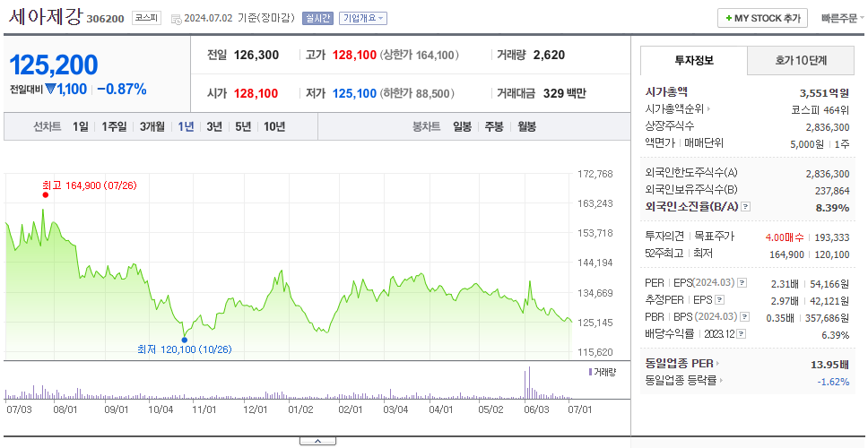Open the 목표주가 link
Viewport: 868px width, 448px height.
click(x=714, y=237)
